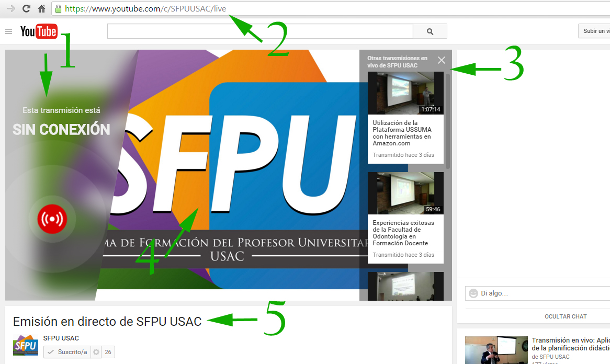610x364 pixels.
Task: Click the SIN CONEXIÓN offline message
Action: tap(61, 129)
